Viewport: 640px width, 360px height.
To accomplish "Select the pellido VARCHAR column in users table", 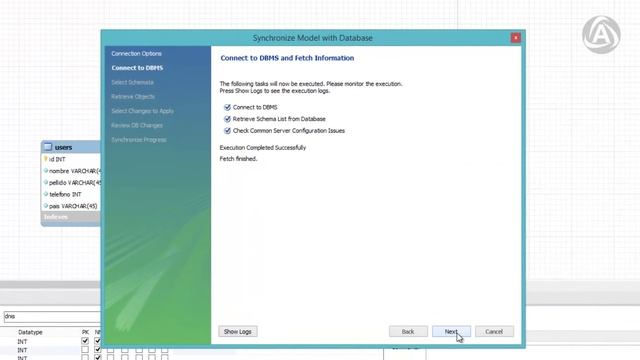I will (74, 183).
